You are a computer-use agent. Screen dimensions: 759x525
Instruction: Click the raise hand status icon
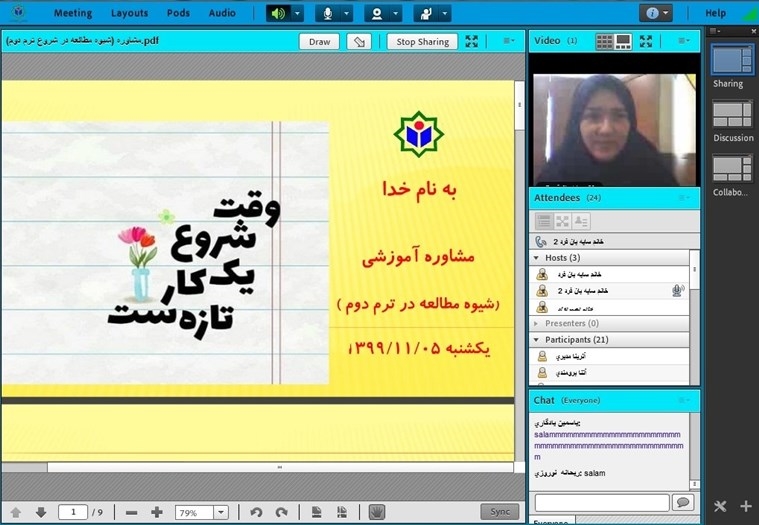[425, 13]
